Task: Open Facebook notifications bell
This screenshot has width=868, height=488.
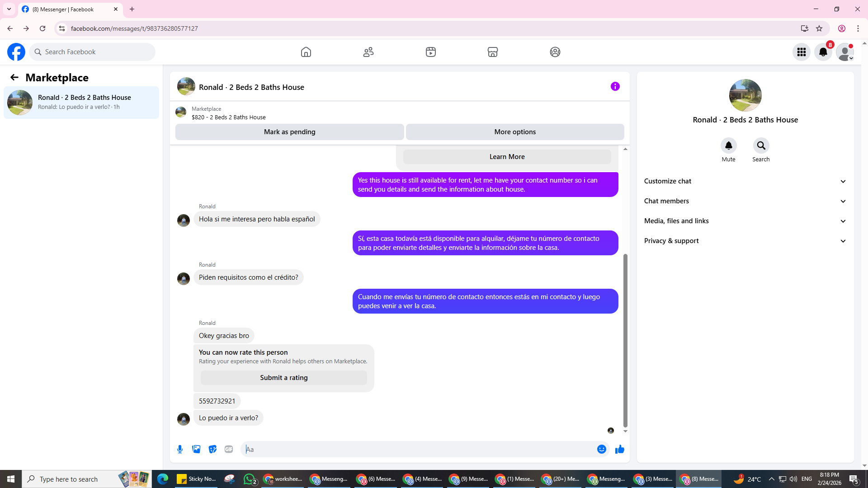Action: [x=823, y=52]
